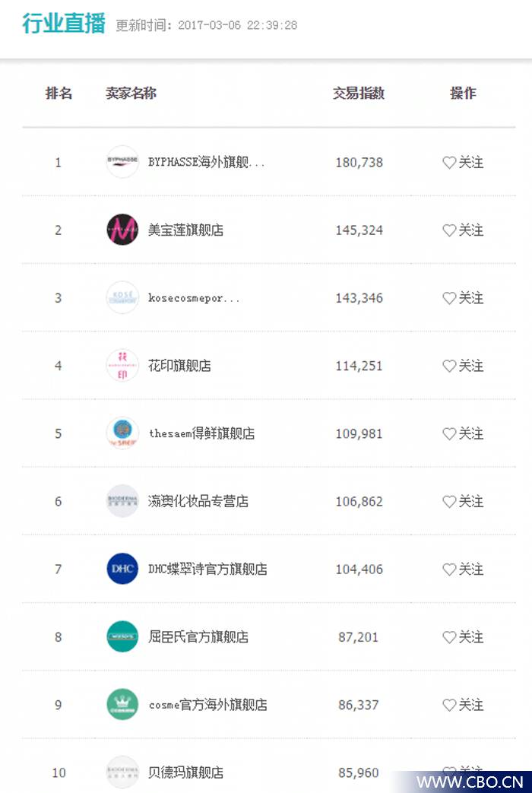Click the 美宝莲旗舰店 pink M logo
This screenshot has height=793, width=532.
(x=122, y=230)
